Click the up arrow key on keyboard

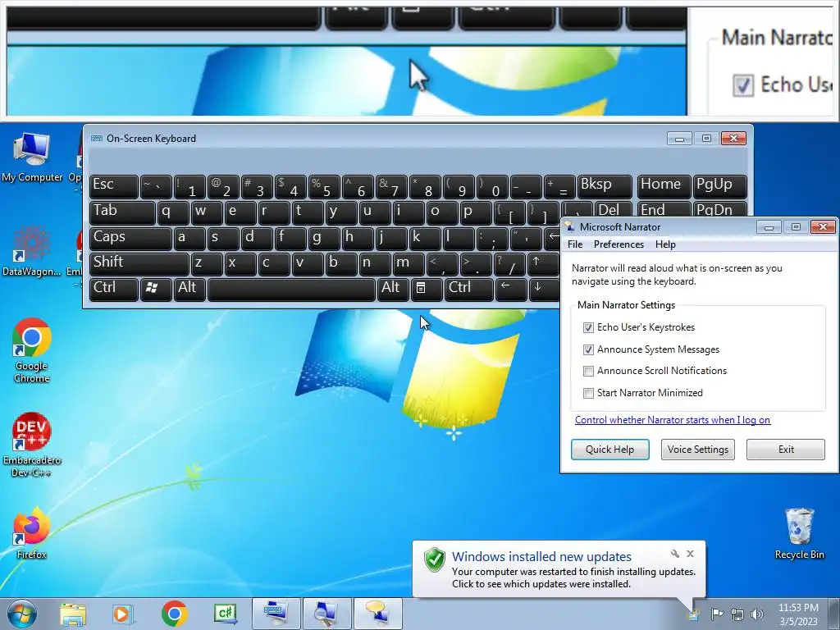click(x=543, y=263)
